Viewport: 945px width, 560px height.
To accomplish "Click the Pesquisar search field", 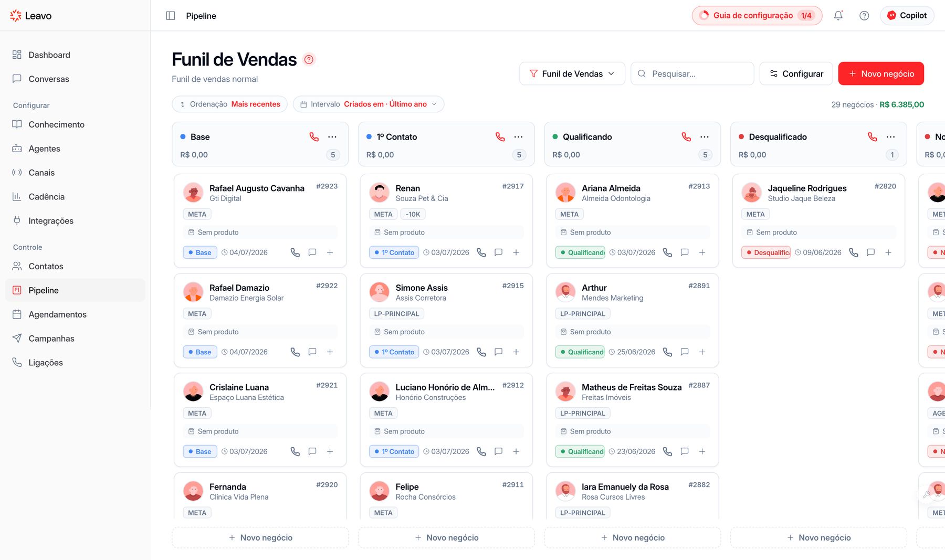I will pyautogui.click(x=692, y=73).
